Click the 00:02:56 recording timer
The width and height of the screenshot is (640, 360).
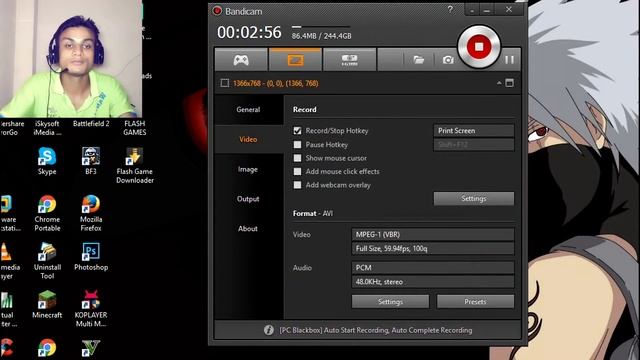(x=249, y=32)
